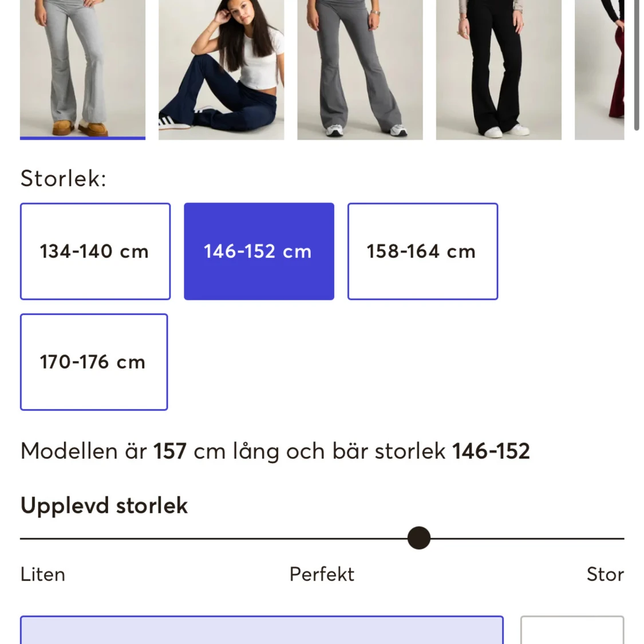Image resolution: width=644 pixels, height=644 pixels.
Task: Choose size 158-164 cm
Action: click(x=422, y=251)
